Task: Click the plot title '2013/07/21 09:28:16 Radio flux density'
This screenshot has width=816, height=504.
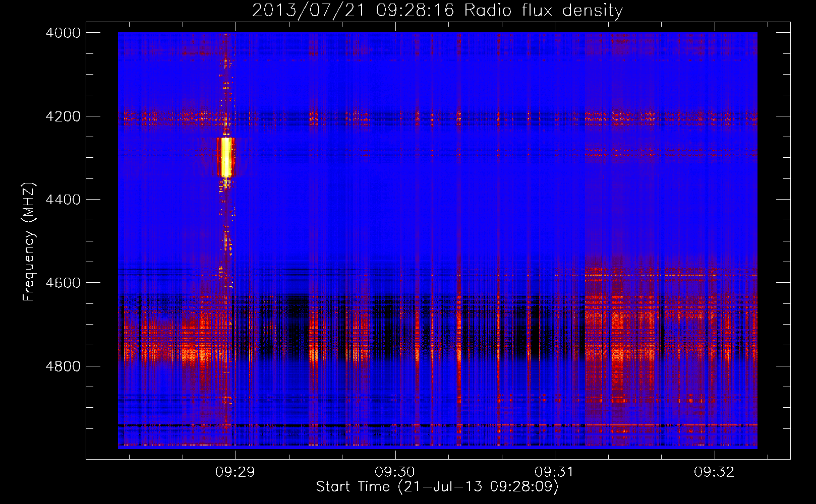Action: coord(437,11)
